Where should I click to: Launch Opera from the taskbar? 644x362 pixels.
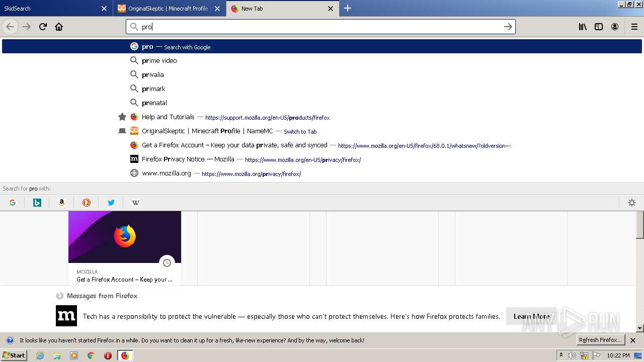108,355
